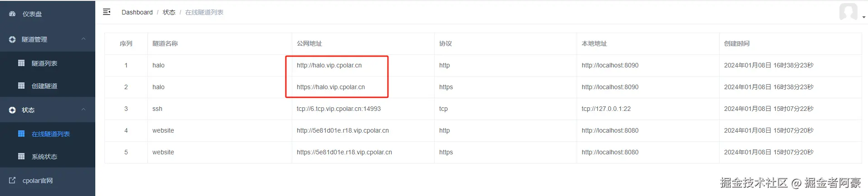
Task: Click the table icon next to 系统状态
Action: [x=21, y=156]
